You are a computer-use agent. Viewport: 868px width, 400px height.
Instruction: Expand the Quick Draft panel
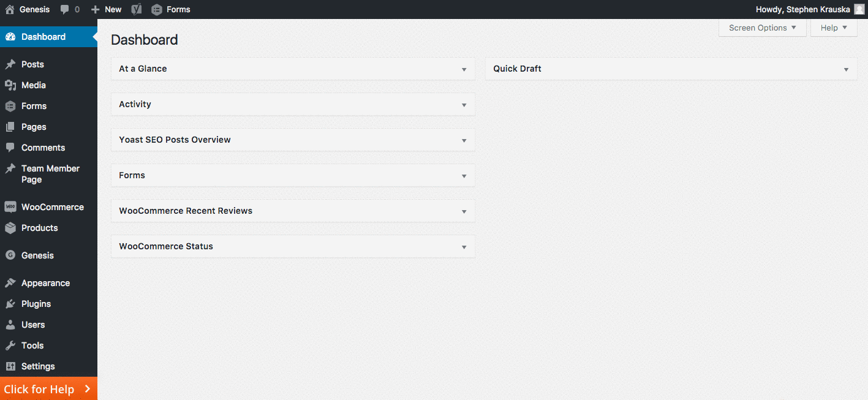tap(846, 69)
